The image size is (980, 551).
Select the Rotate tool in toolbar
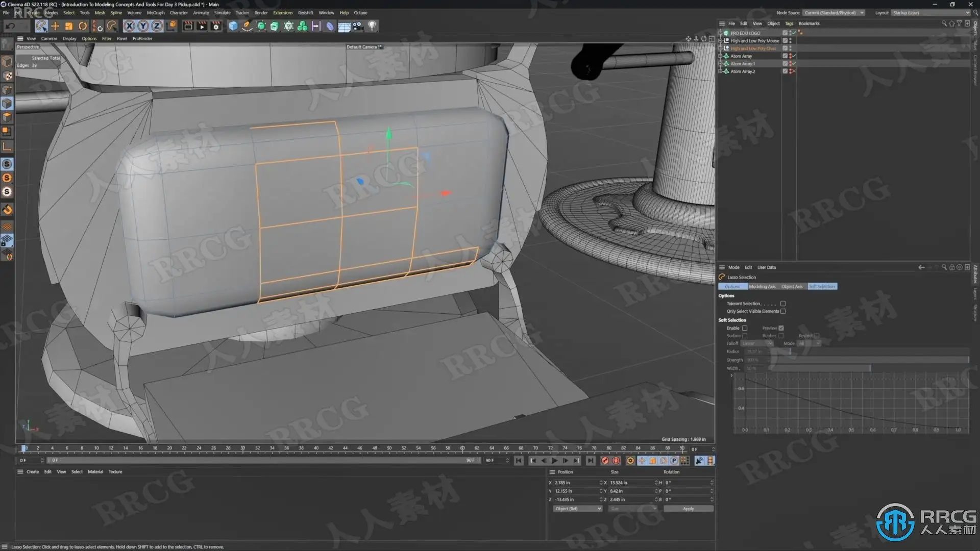pos(83,26)
